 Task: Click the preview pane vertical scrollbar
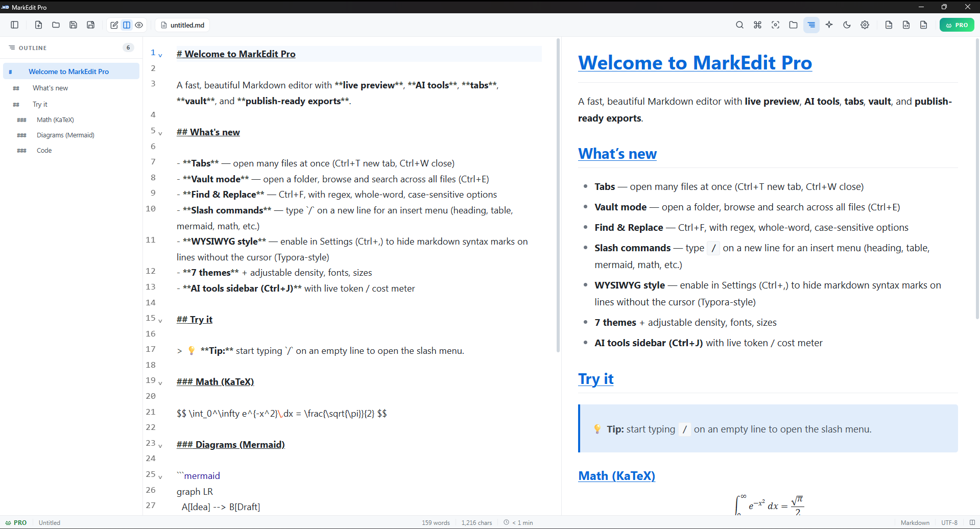coord(977,179)
